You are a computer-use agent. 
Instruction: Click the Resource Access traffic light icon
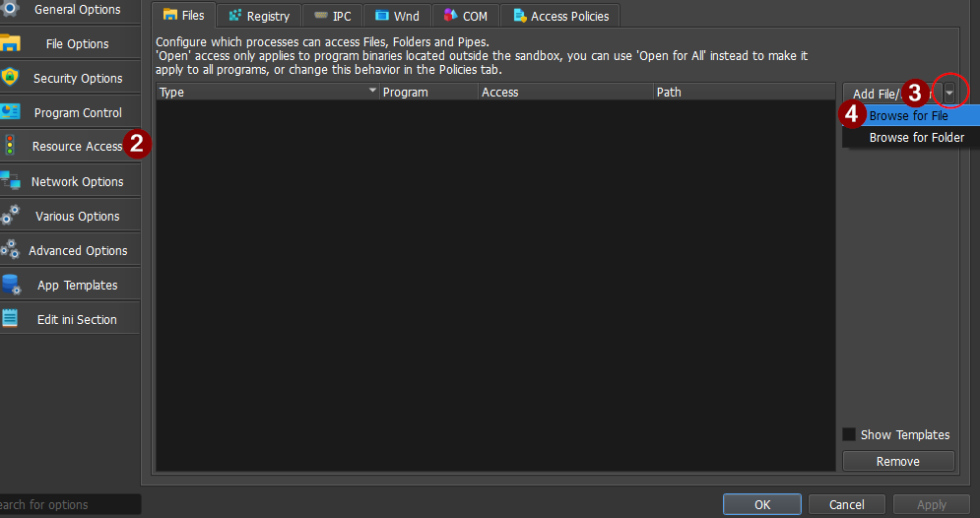(10, 146)
